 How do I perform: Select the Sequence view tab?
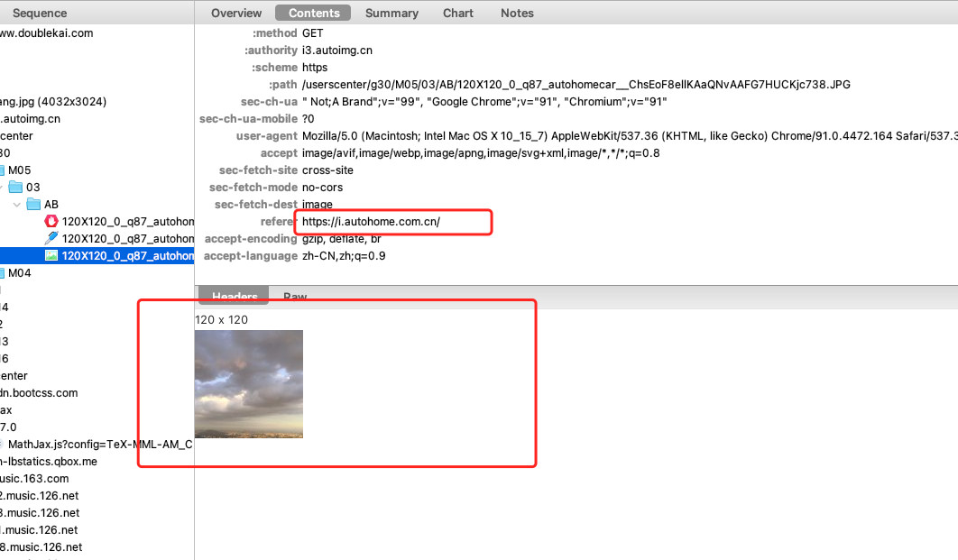(40, 13)
